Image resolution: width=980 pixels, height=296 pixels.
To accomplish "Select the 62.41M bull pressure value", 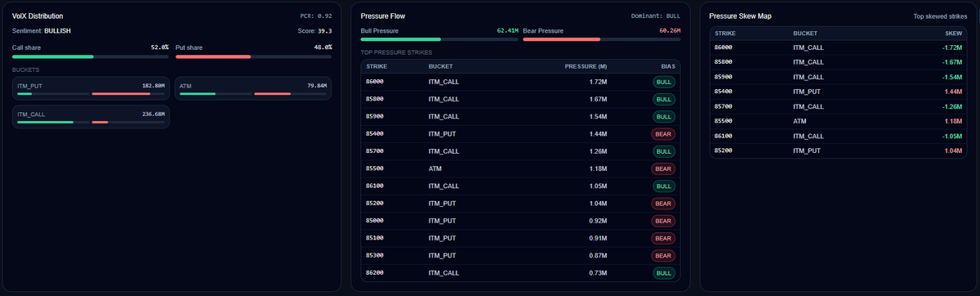I will click(507, 30).
